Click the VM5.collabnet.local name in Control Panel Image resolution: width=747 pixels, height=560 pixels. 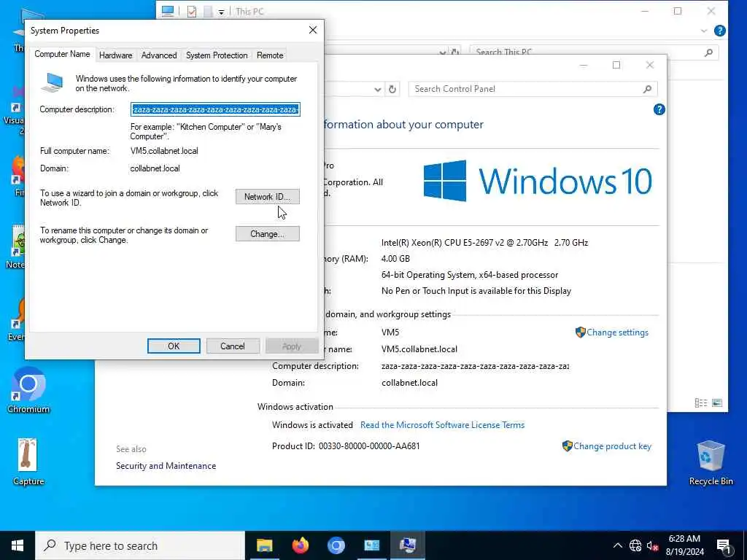pos(419,349)
